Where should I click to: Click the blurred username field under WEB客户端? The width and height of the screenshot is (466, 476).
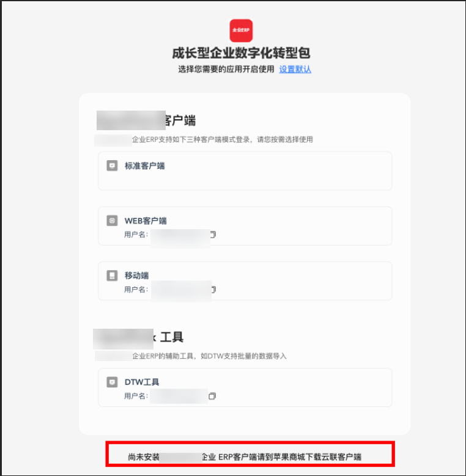pos(180,239)
